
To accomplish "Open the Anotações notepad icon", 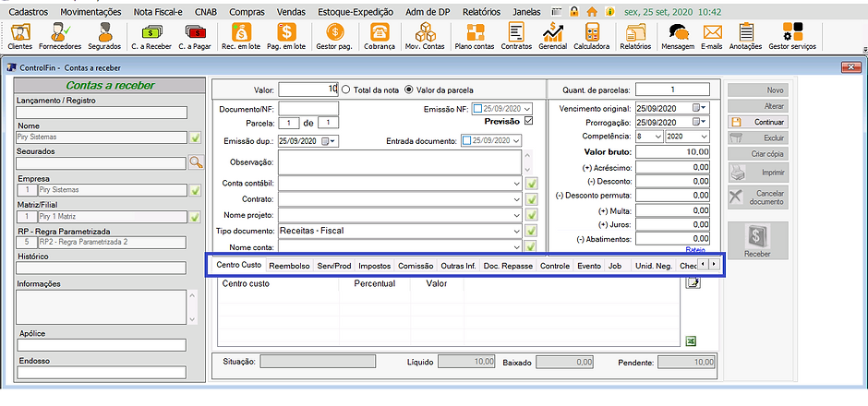I will click(x=745, y=37).
